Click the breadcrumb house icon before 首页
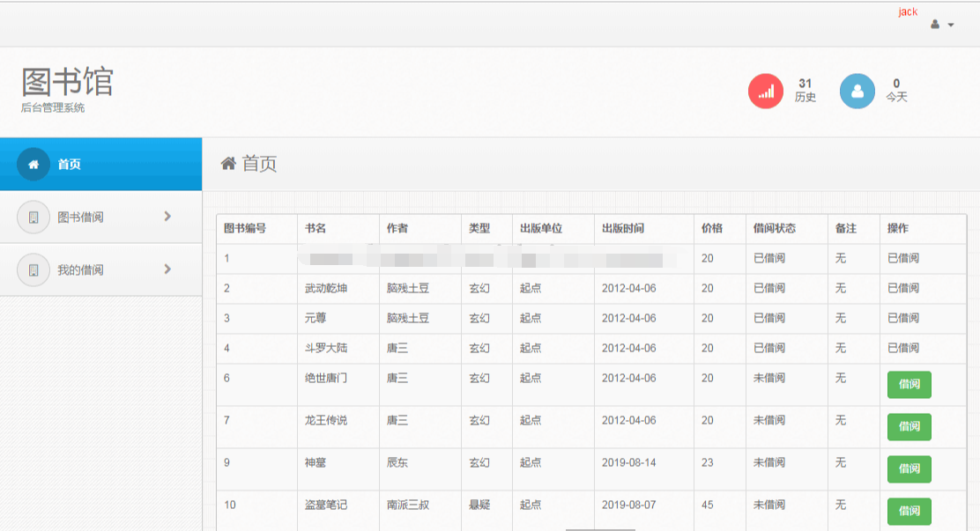This screenshot has height=531, width=980. point(228,162)
